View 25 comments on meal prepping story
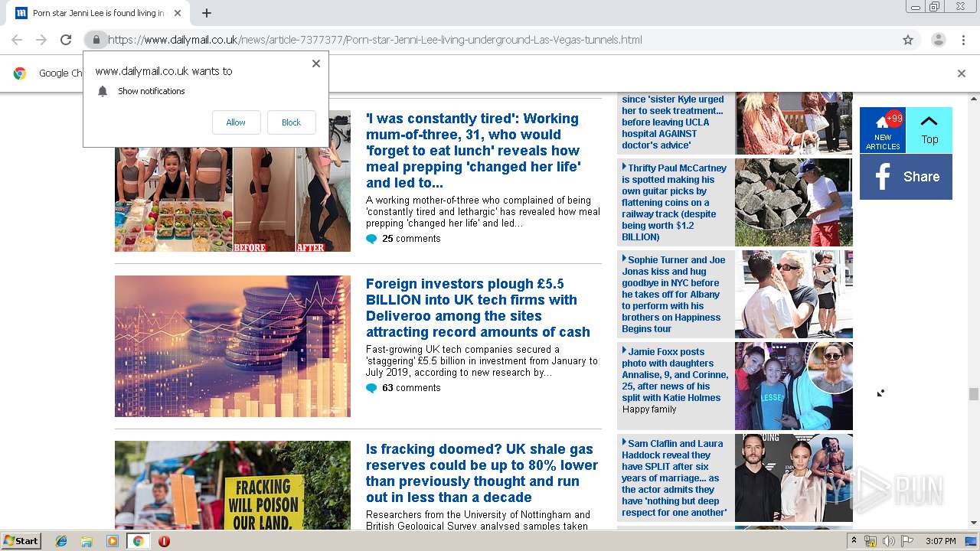The height and width of the screenshot is (551, 980). (411, 239)
